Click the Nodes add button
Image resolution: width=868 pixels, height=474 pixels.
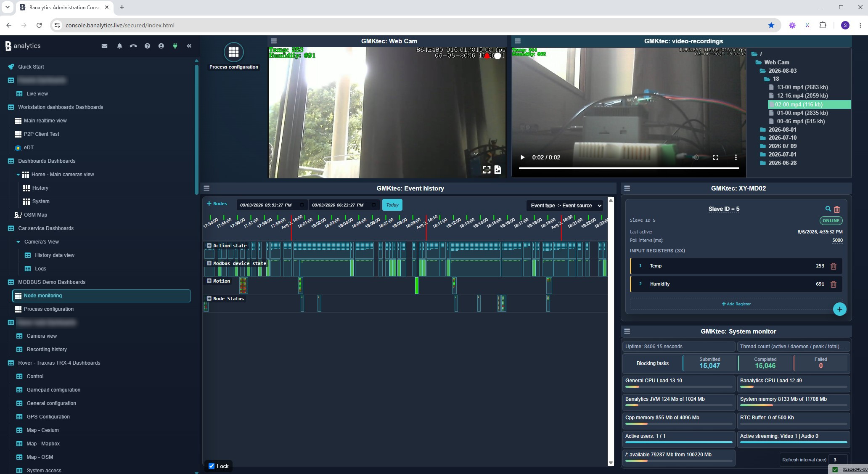click(217, 204)
